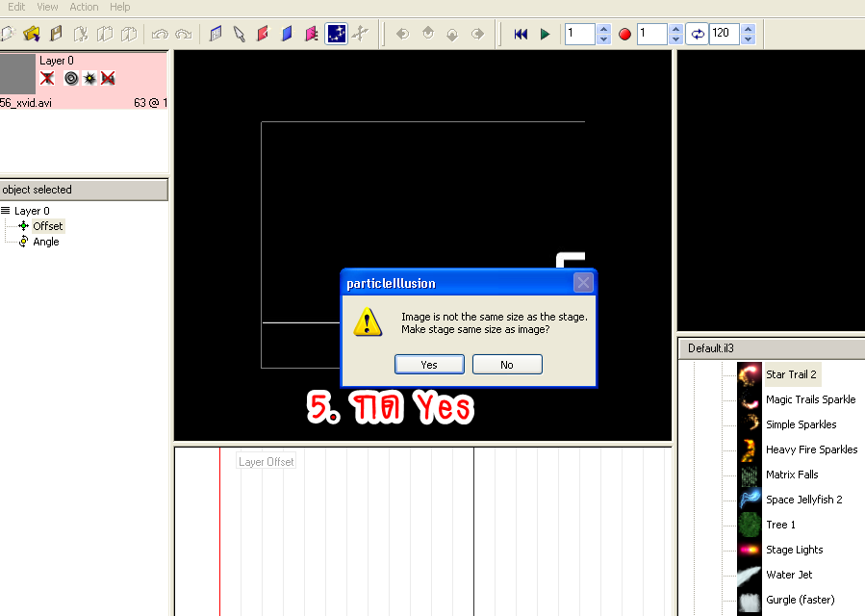This screenshot has height=616, width=865.
Task: Toggle the loop playback button
Action: click(698, 34)
